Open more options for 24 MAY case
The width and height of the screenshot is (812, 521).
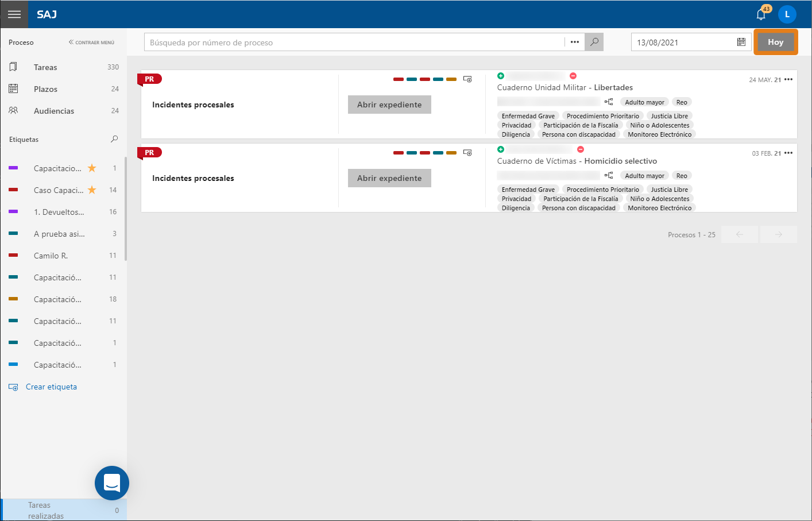click(788, 80)
